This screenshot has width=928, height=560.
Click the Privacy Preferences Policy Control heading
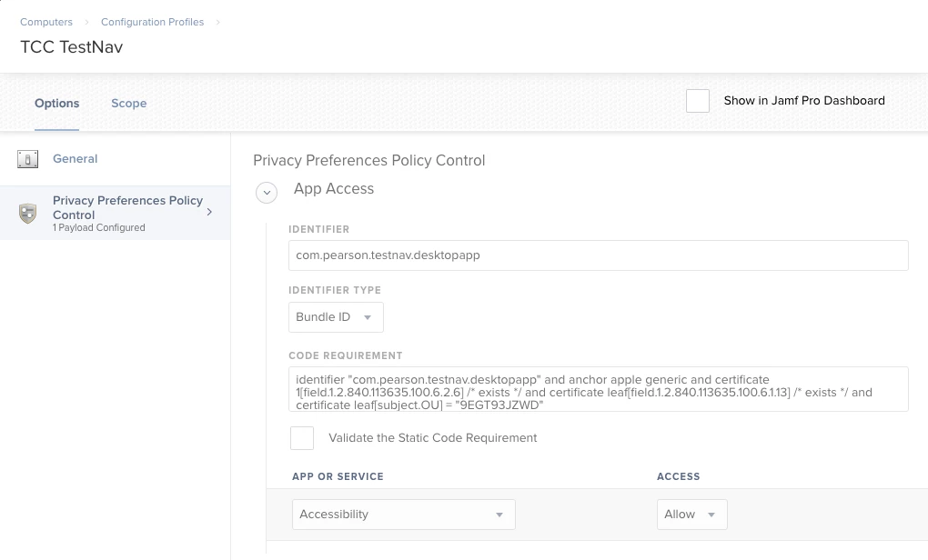pyautogui.click(x=369, y=161)
